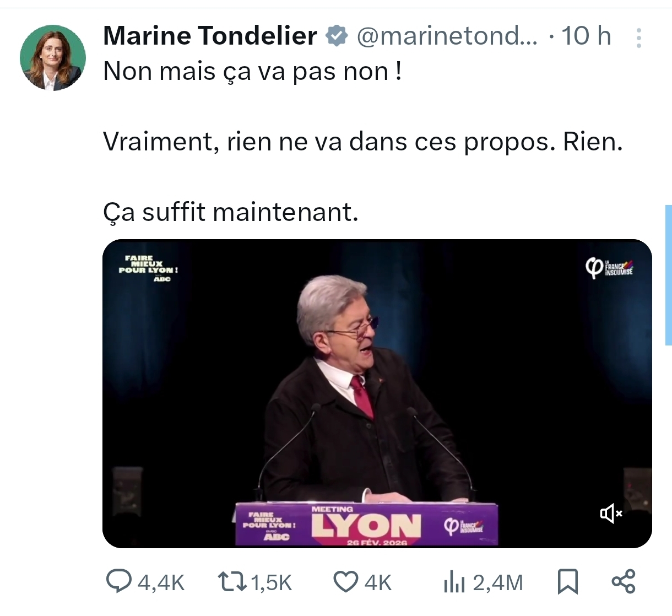Like the tweet with the heart icon
This screenshot has height=616, width=672.
(x=346, y=582)
